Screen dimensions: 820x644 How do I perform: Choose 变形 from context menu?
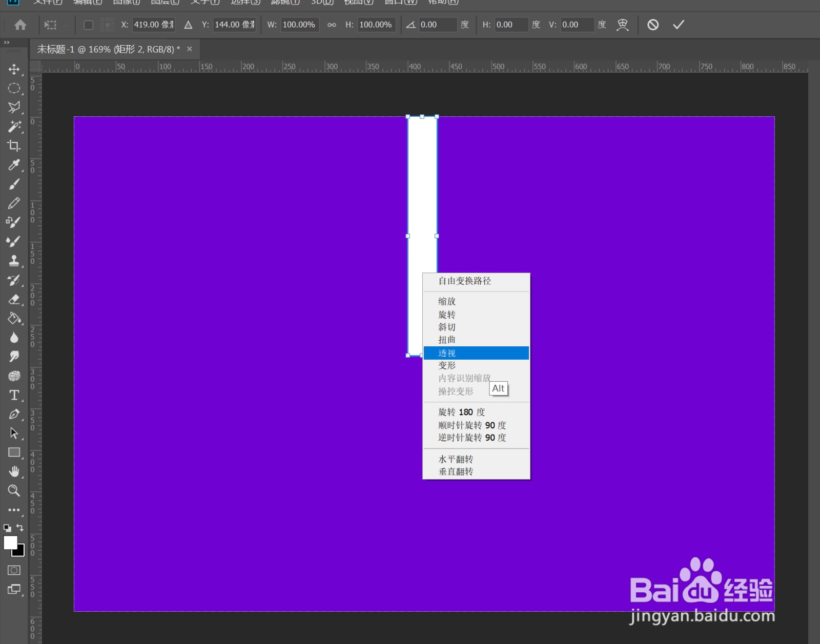[x=476, y=365]
